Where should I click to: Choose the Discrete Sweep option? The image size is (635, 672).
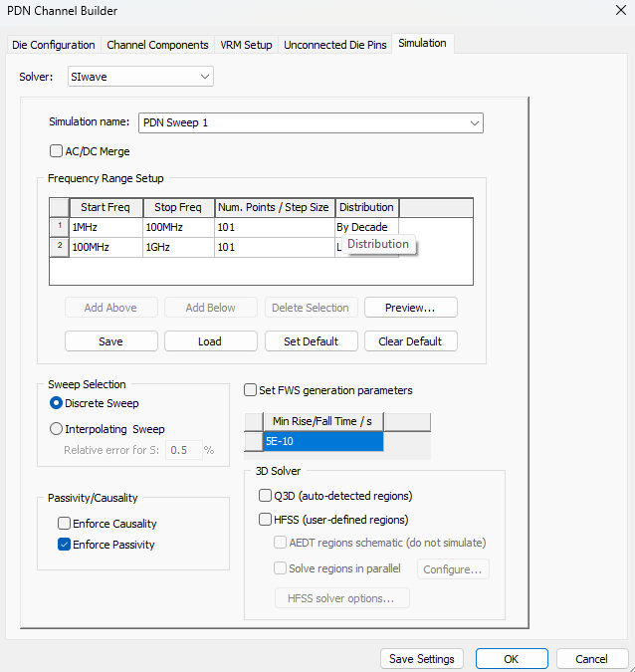point(57,403)
